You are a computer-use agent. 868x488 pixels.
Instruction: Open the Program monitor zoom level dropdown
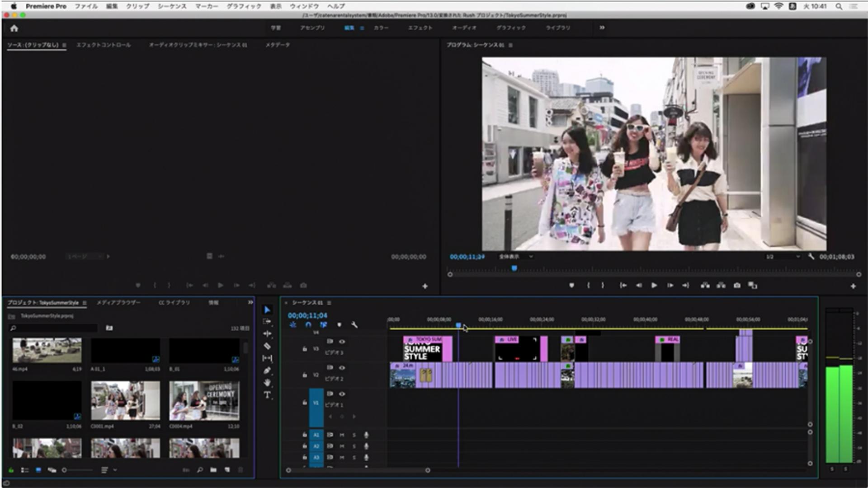tap(516, 257)
